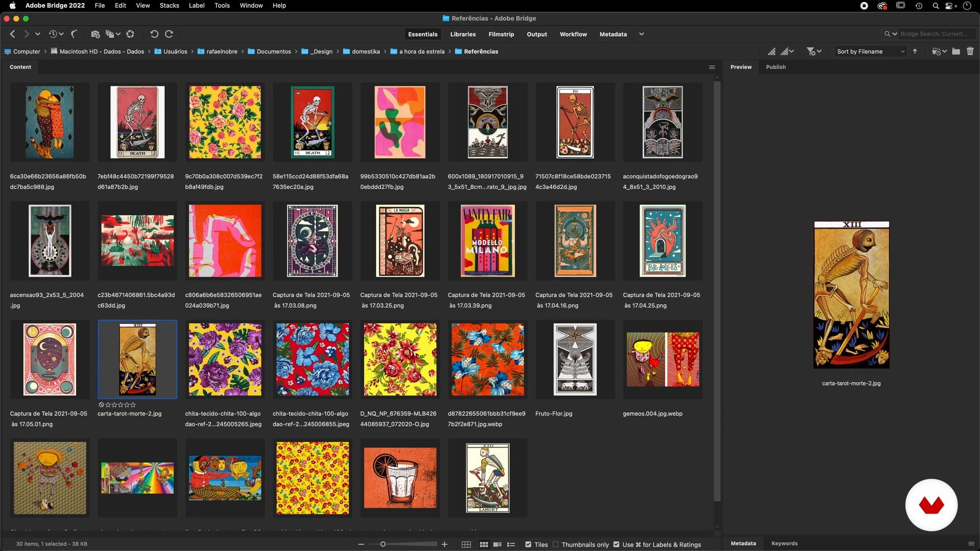
Task: Rotate 90 degrees clockwise
Action: tap(169, 34)
